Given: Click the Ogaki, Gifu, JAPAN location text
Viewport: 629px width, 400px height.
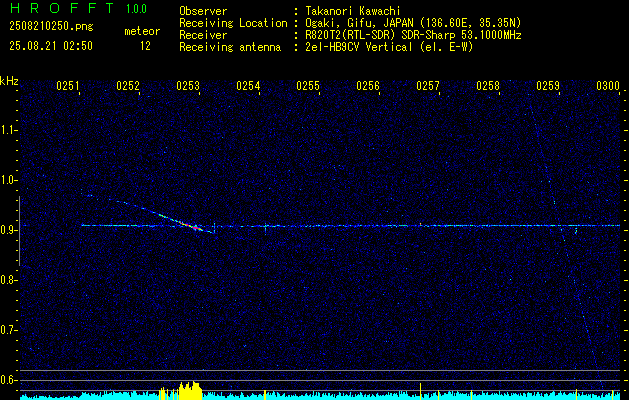Looking at the screenshot, I should (413, 23).
